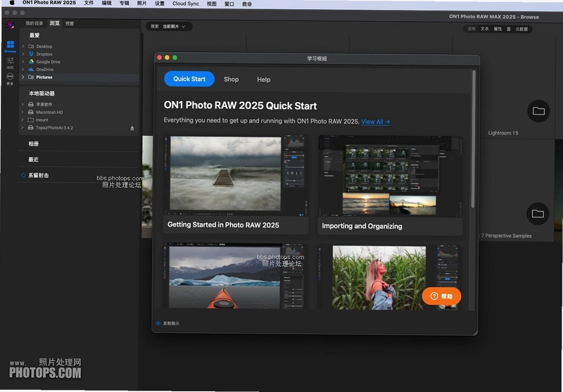Eject the TopazPhotoAI-3.4.2 volume

click(132, 128)
